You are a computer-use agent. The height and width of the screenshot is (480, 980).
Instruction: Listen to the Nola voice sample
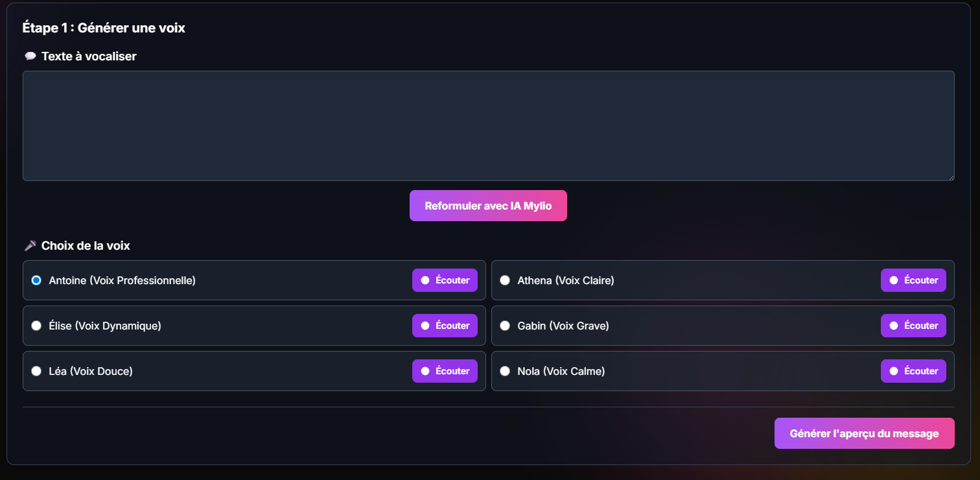(x=913, y=371)
